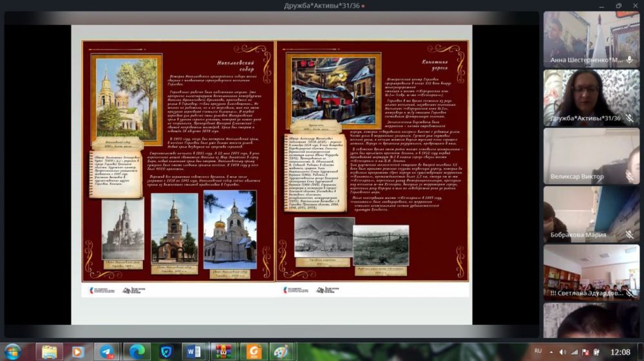Open the blue shield security app

pyautogui.click(x=166, y=352)
